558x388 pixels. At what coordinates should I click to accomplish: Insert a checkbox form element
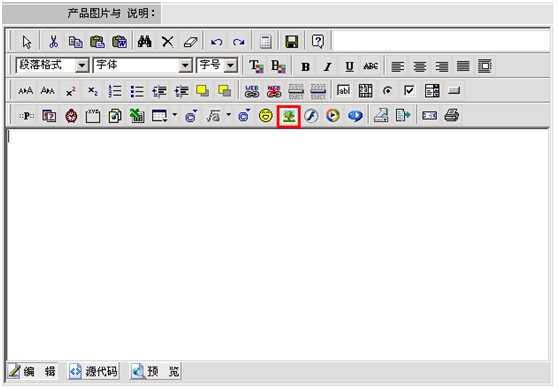(409, 91)
